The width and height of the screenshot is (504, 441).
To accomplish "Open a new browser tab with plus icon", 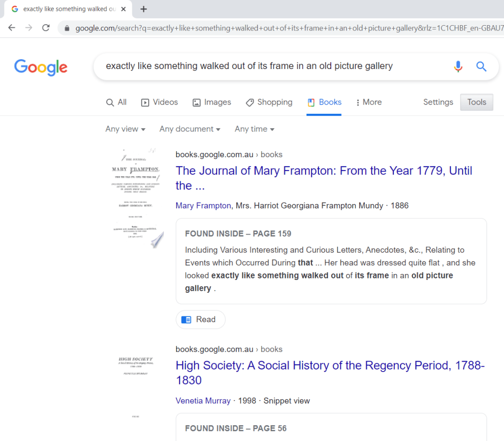I will 144,9.
